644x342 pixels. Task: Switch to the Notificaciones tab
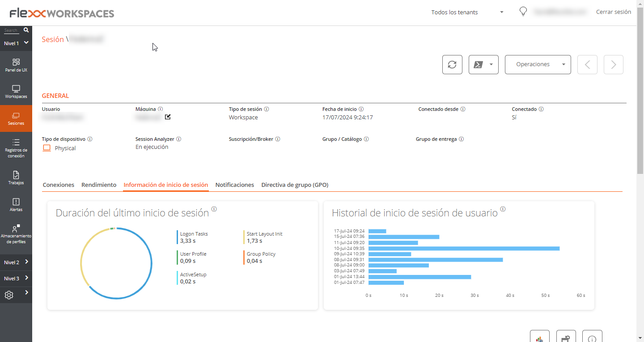235,185
